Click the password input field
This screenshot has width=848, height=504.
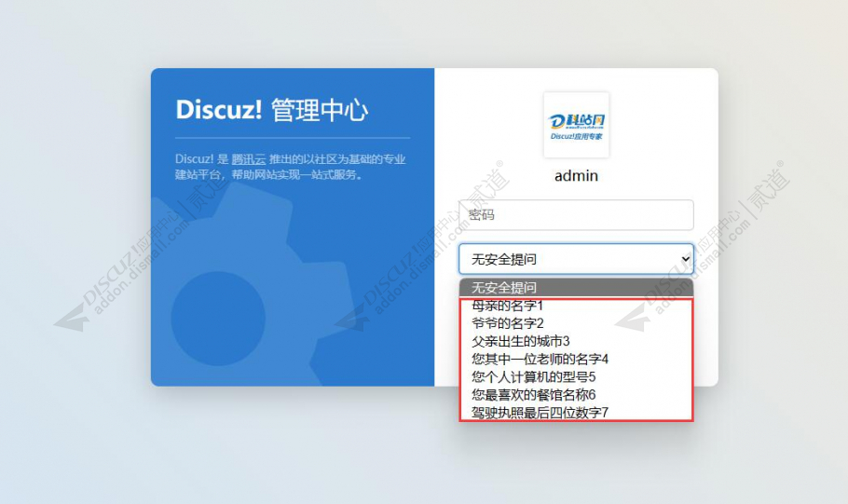click(x=576, y=214)
